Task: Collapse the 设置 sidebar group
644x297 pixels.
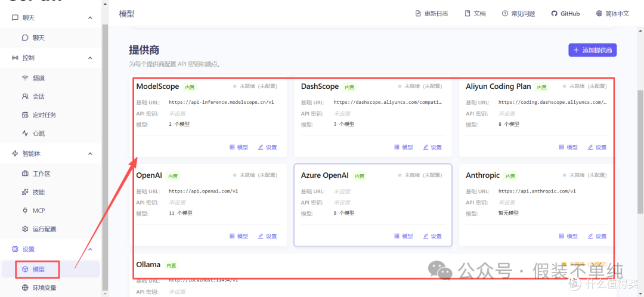Action: (90, 249)
